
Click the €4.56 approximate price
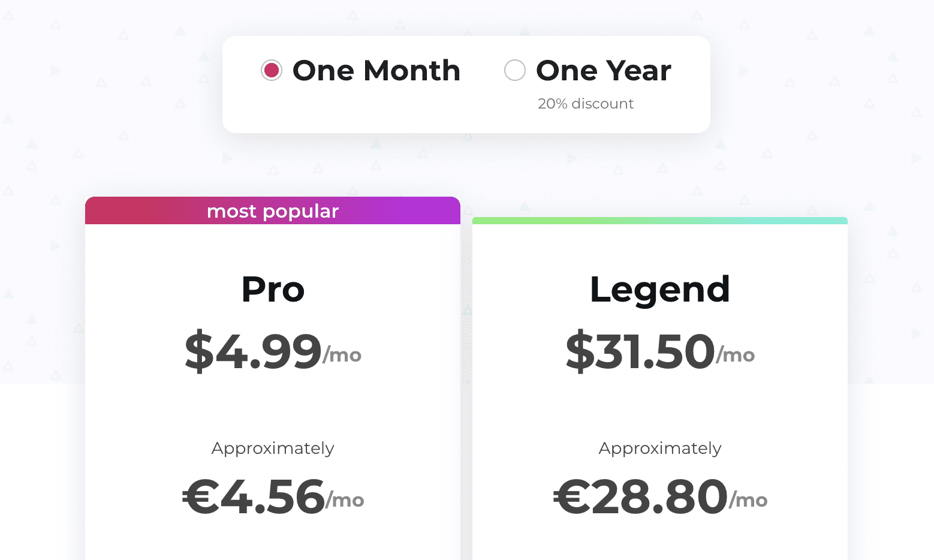254,497
